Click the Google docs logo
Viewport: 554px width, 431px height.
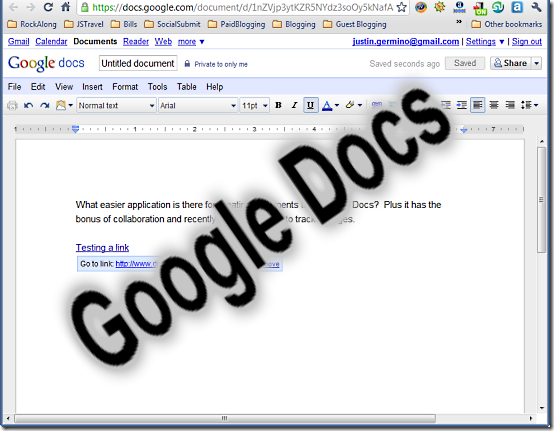46,64
